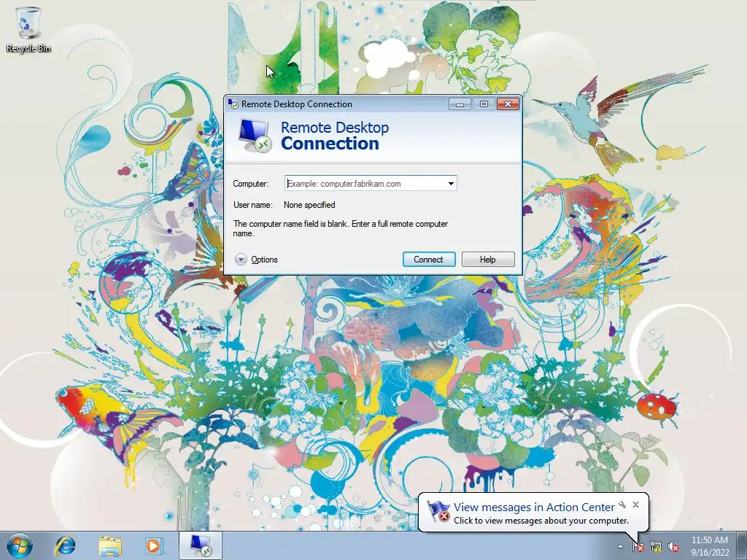This screenshot has height=560, width=747.
Task: Open the network status tray icon
Action: (656, 546)
